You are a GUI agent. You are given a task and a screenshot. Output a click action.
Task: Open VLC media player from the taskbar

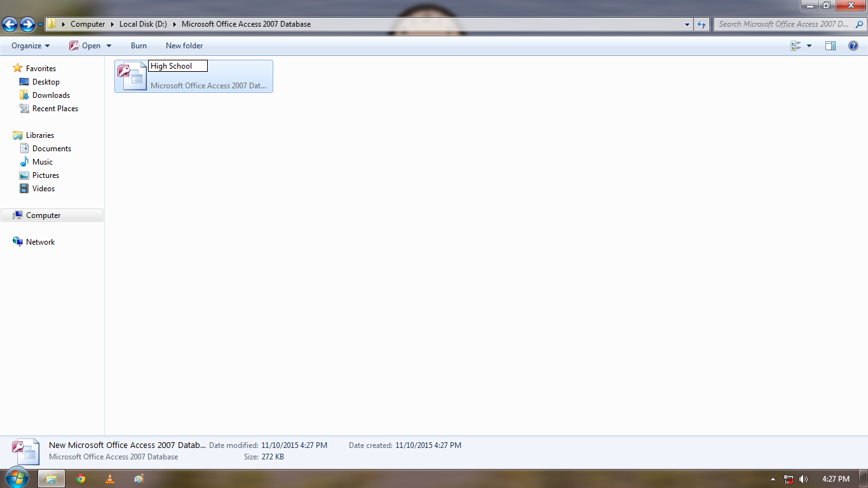[x=110, y=479]
